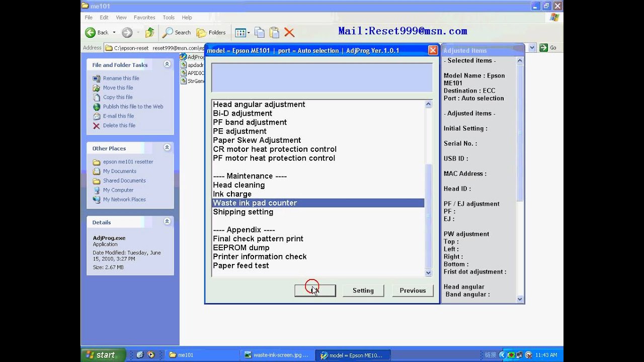Click Delete this file task

click(119, 126)
